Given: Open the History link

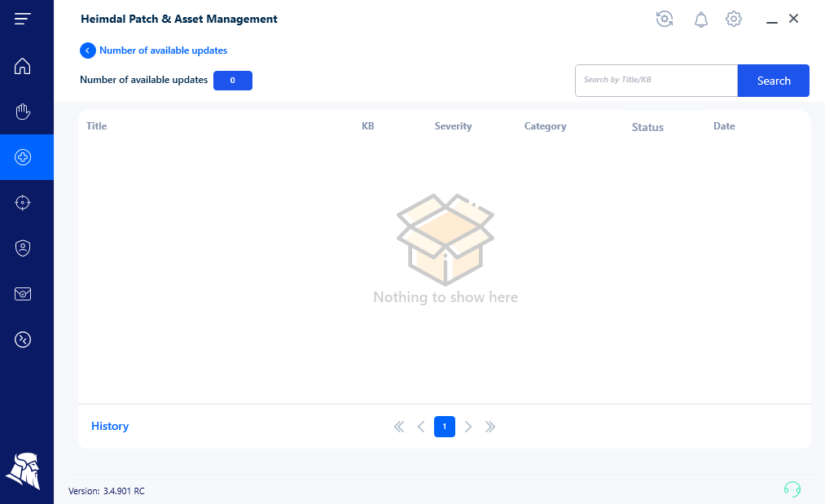Looking at the screenshot, I should click(x=110, y=426).
